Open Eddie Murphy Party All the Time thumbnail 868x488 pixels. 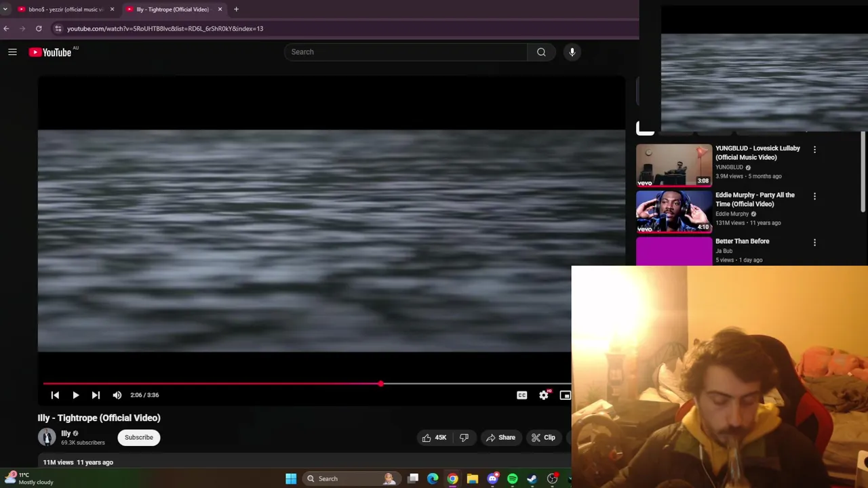674,211
